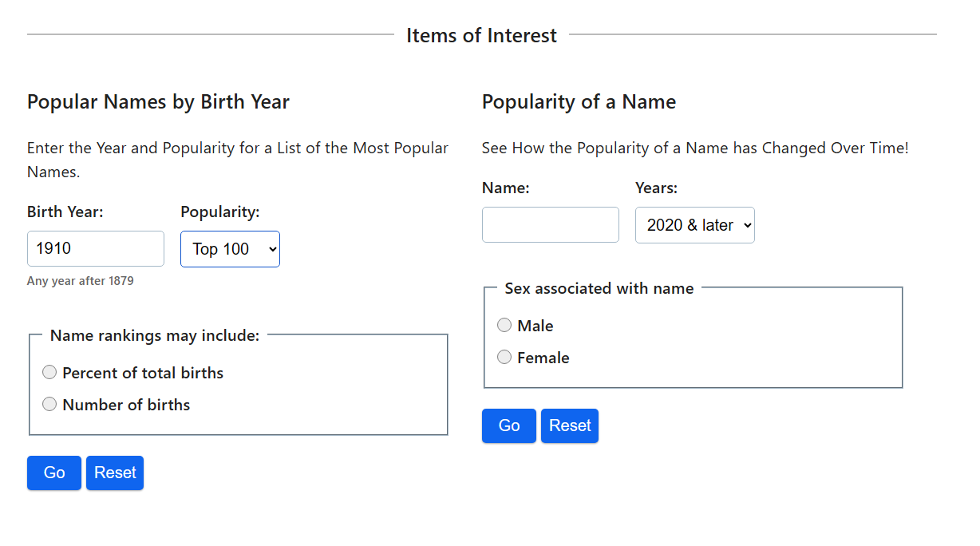Image resolution: width=980 pixels, height=546 pixels.
Task: Click the Birth Year input field
Action: [x=95, y=249]
